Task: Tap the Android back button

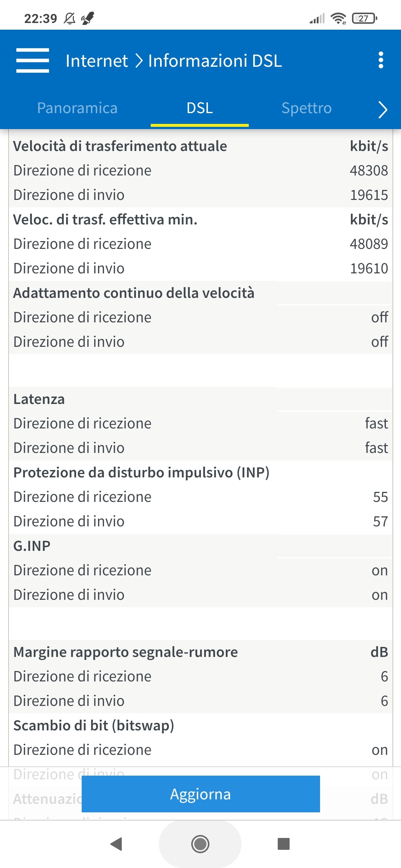Action: 117,844
